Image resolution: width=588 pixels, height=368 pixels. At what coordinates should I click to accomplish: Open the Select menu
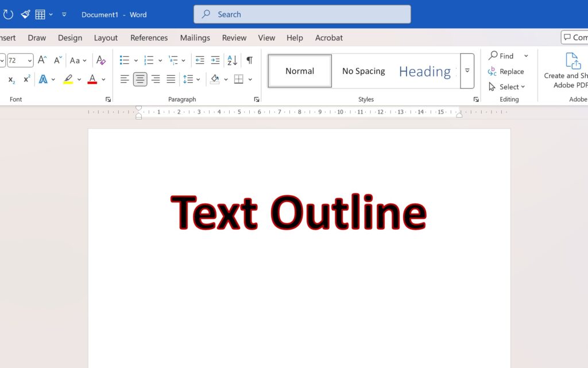pyautogui.click(x=506, y=87)
